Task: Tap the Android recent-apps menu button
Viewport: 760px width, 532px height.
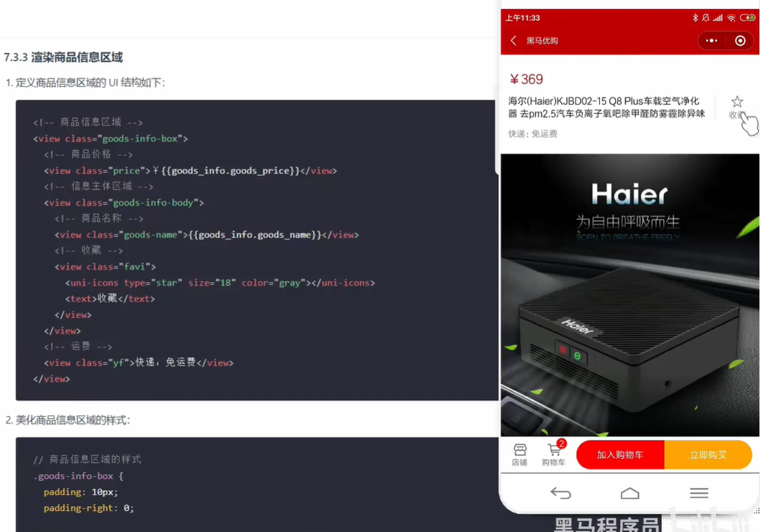Action: point(699,493)
